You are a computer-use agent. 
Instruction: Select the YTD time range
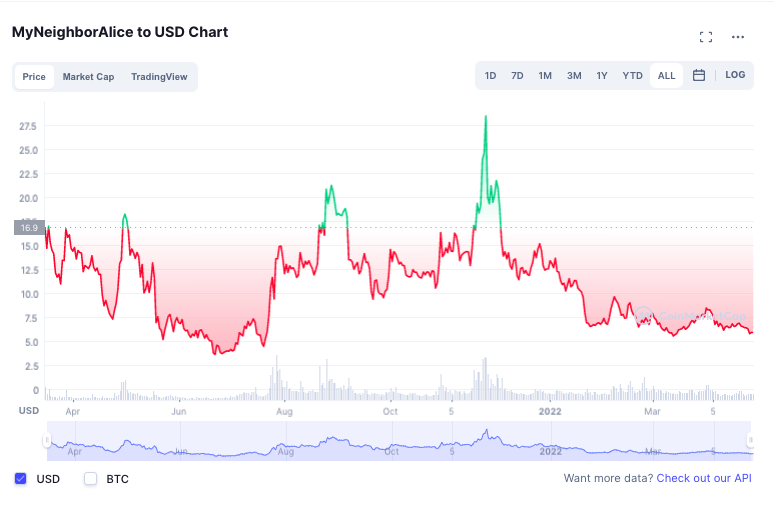coord(632,76)
